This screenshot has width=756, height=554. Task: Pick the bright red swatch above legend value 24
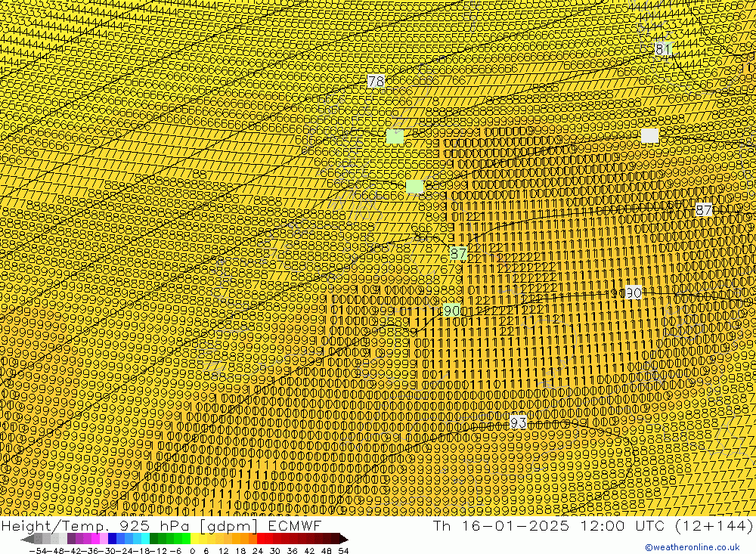[x=260, y=539]
